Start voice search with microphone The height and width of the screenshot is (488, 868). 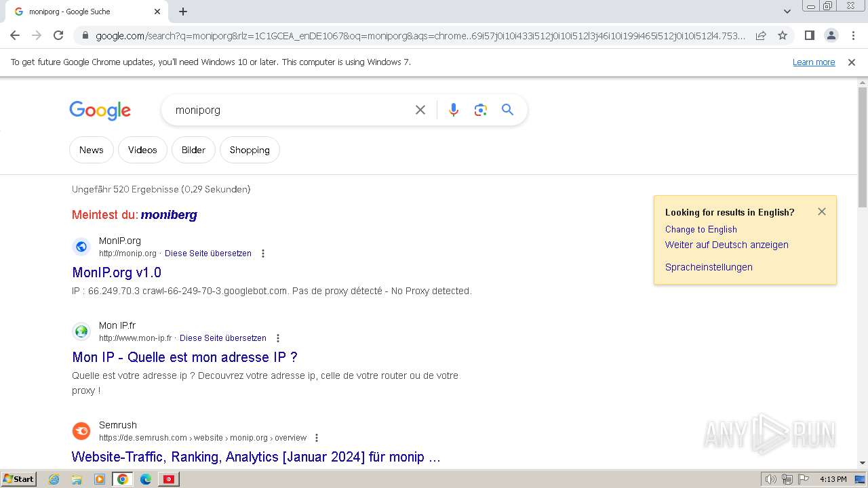click(x=454, y=110)
